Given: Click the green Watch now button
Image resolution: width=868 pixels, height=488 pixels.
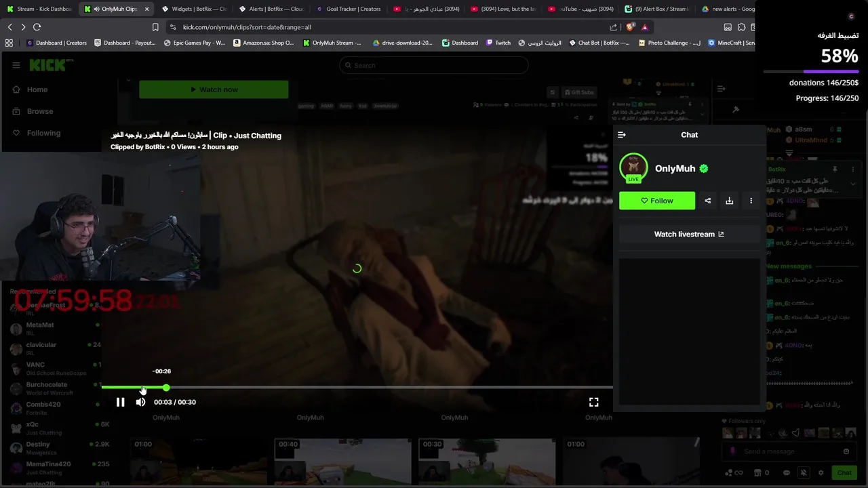Looking at the screenshot, I should 214,89.
